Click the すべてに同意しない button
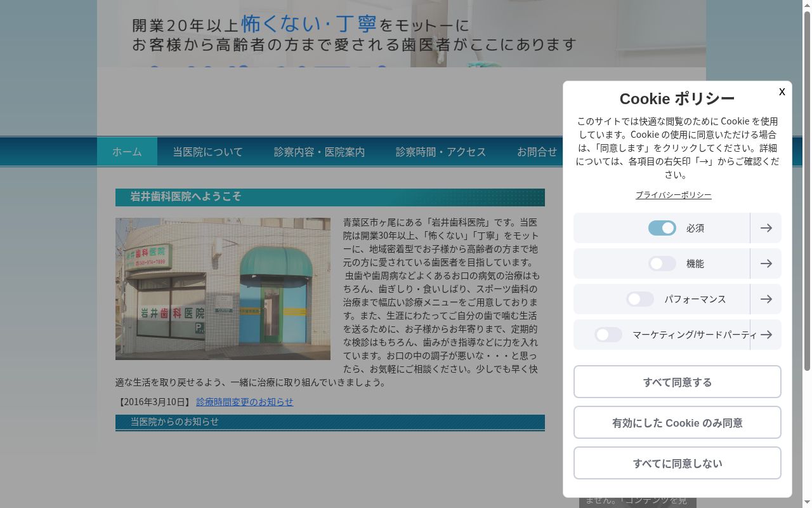This screenshot has height=508, width=812. pyautogui.click(x=678, y=463)
